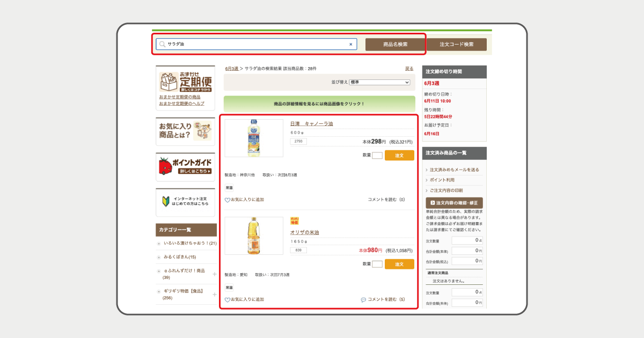Open the 注文済みめもメールを送る link
This screenshot has height=338, width=644.
tap(454, 170)
